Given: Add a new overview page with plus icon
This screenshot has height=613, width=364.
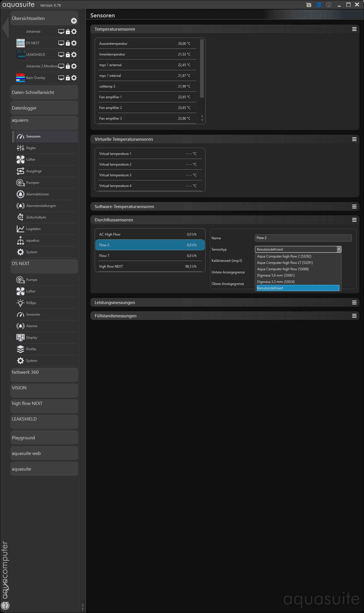Looking at the screenshot, I should pos(74,21).
